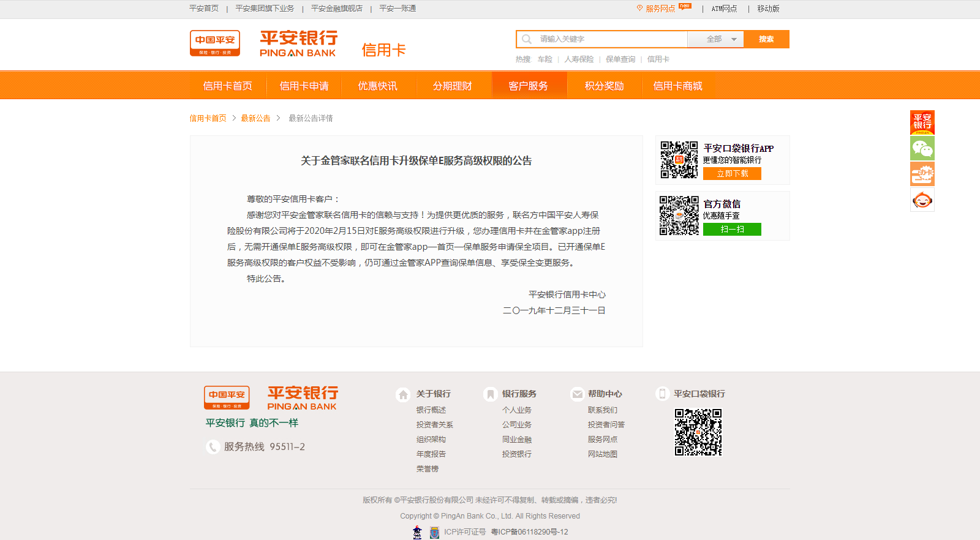This screenshot has height=540, width=980.
Task: Click the 最新公告 breadcrumb link
Action: [255, 118]
